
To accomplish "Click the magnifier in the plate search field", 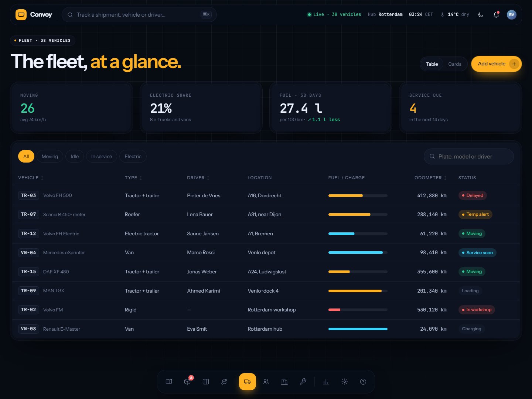I will click(x=432, y=157).
